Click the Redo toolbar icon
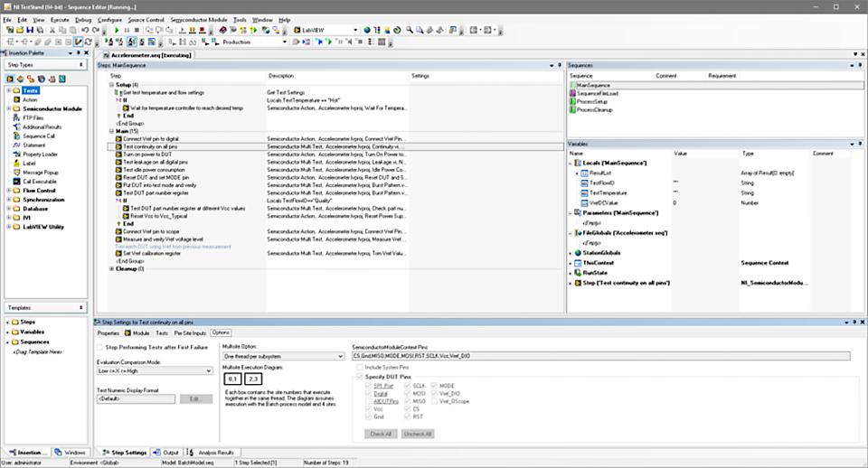The height and width of the screenshot is (468, 868). pos(95,30)
